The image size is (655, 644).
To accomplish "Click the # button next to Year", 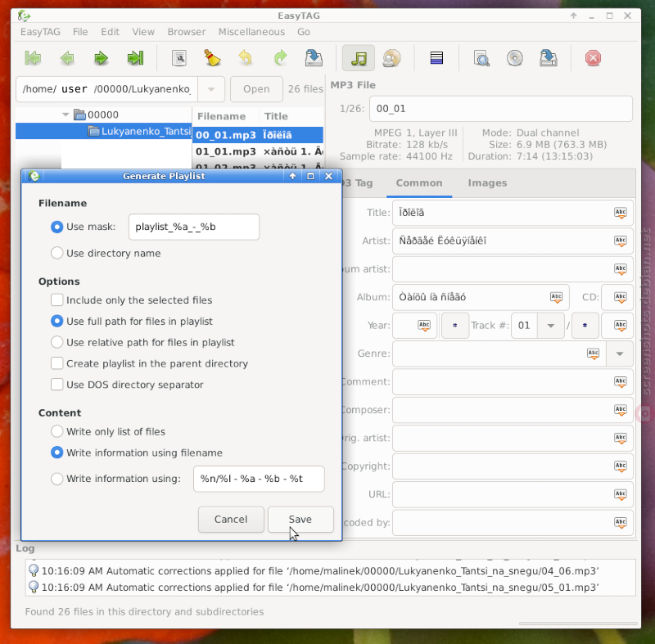I will click(455, 325).
